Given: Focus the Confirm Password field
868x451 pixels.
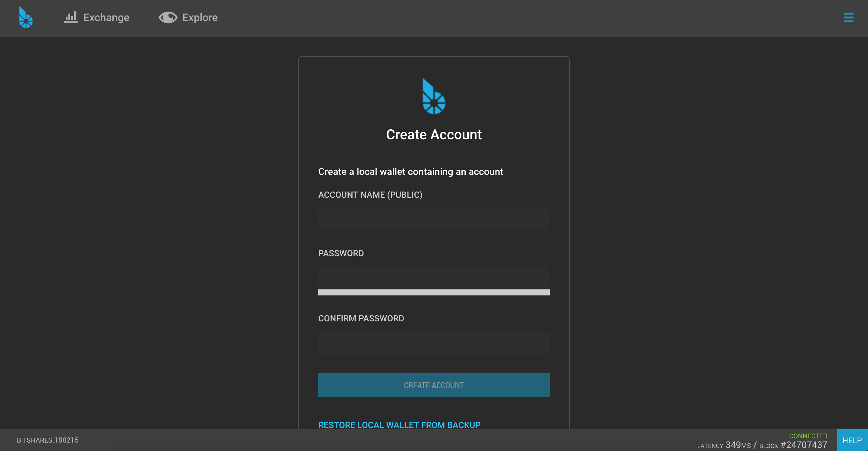Looking at the screenshot, I should (x=434, y=342).
